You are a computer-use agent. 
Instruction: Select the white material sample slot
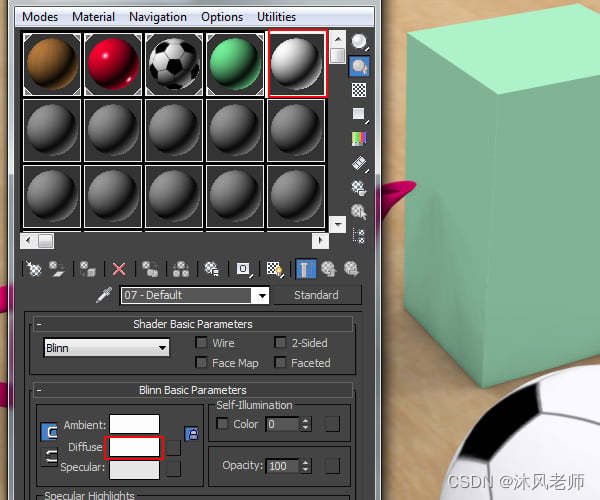(297, 64)
